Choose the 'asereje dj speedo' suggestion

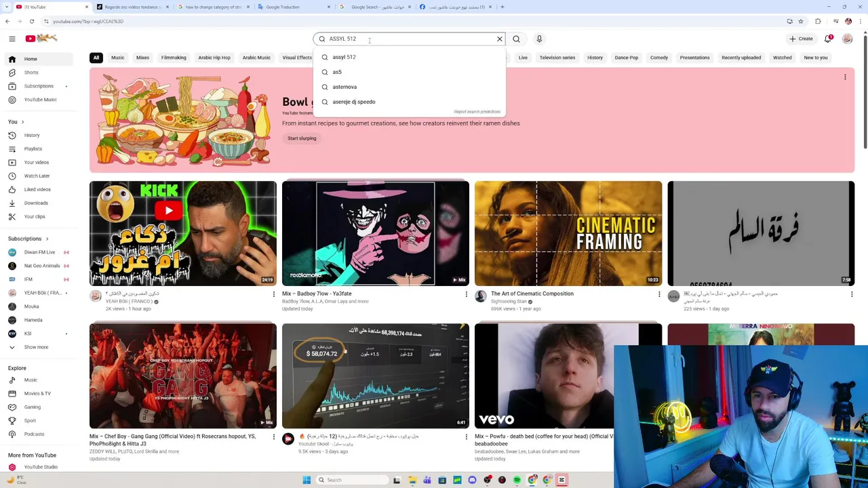pyautogui.click(x=410, y=102)
